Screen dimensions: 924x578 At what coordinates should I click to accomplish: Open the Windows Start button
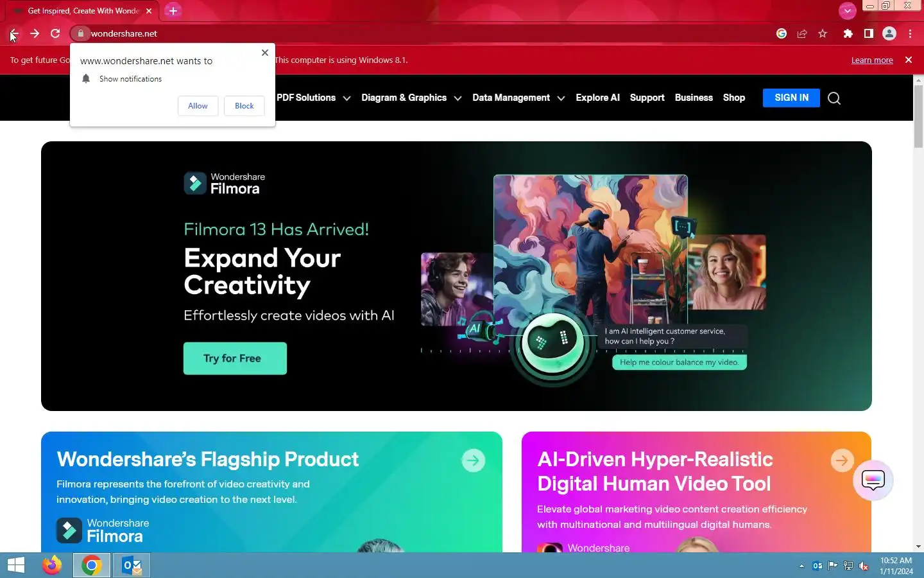click(16, 565)
